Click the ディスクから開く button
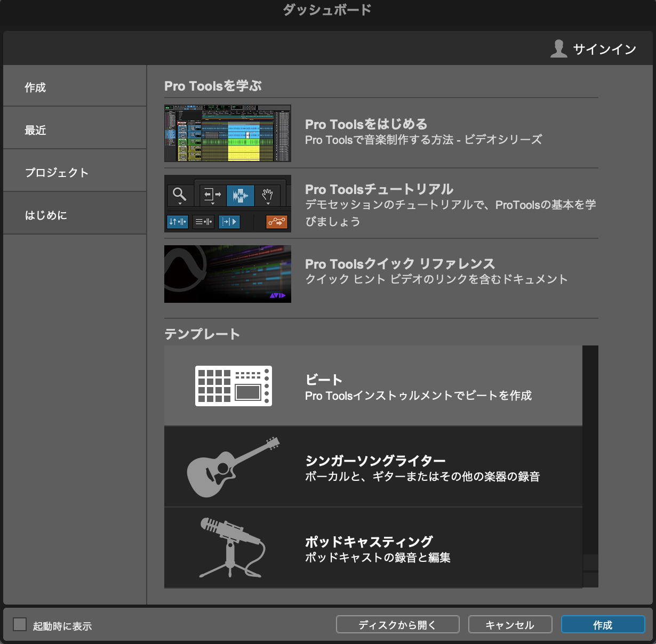 397,625
